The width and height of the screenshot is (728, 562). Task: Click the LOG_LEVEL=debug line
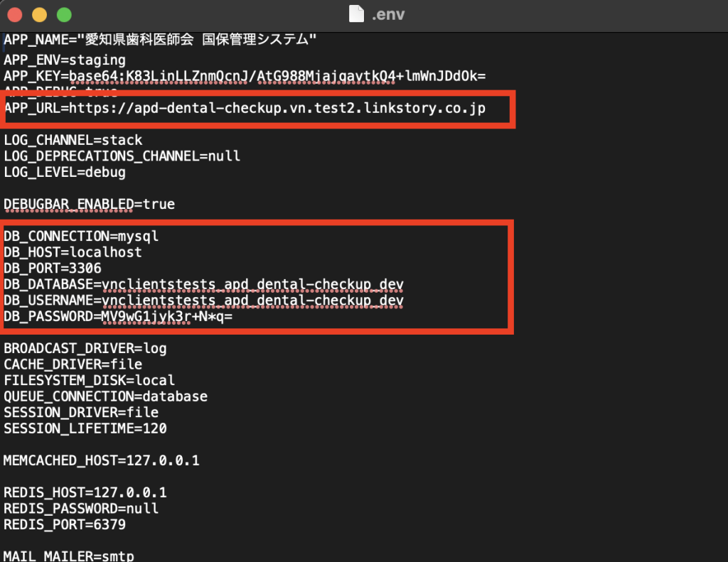[64, 172]
